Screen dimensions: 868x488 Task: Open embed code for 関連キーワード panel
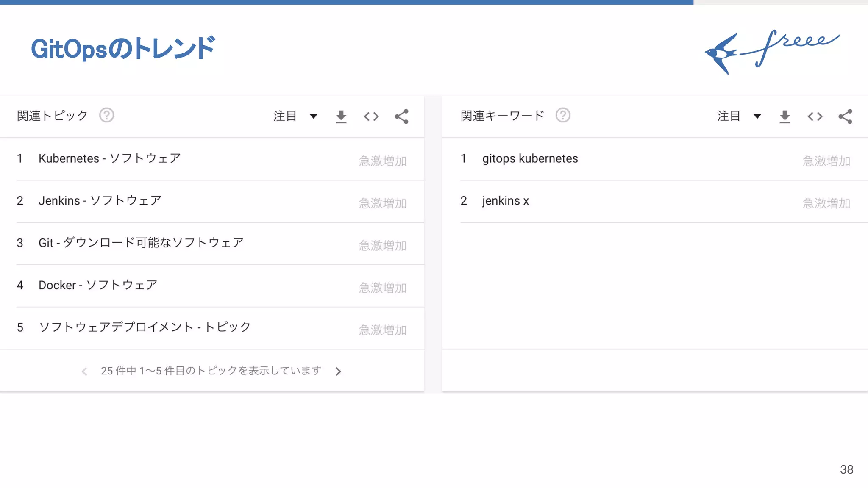pyautogui.click(x=815, y=116)
